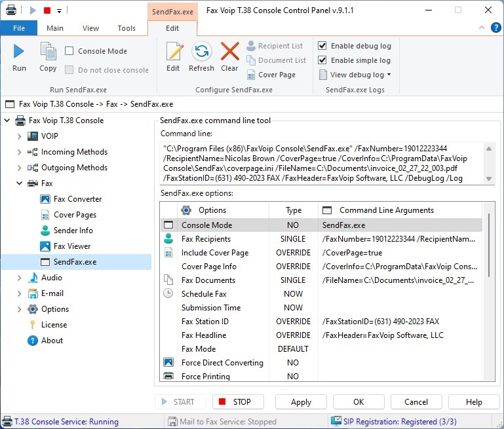Open Cover Page from the ribbon
This screenshot has height=429, width=504.
click(271, 75)
